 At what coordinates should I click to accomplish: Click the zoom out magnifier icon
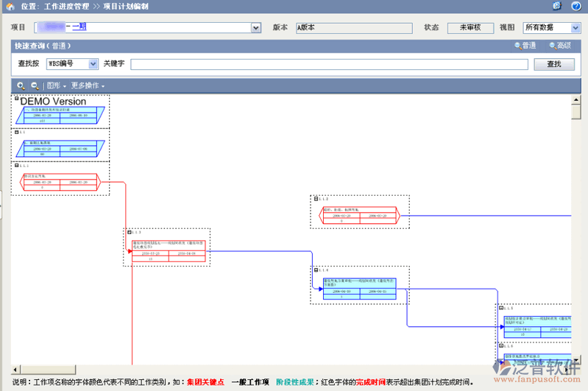(x=34, y=86)
